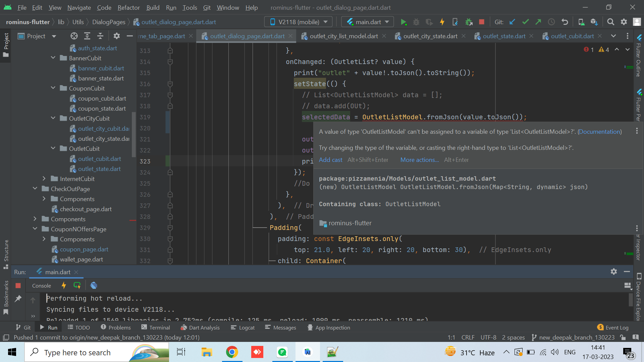Open Search Everywhere magnifier icon

(x=611, y=22)
